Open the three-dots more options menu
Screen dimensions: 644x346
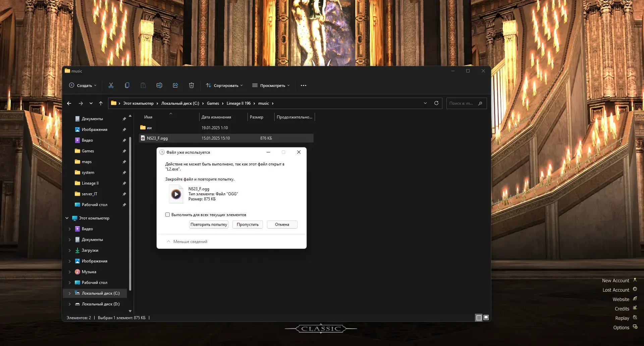pyautogui.click(x=304, y=86)
